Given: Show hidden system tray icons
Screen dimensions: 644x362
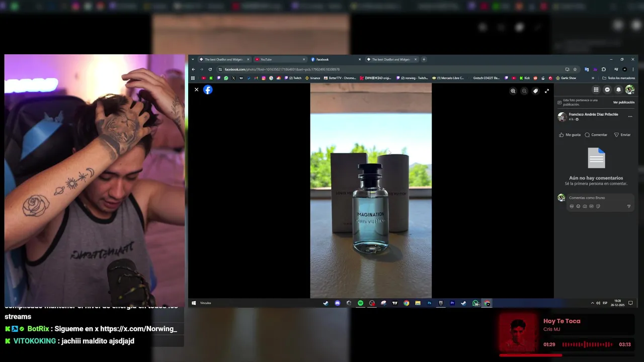Looking at the screenshot, I should point(592,303).
